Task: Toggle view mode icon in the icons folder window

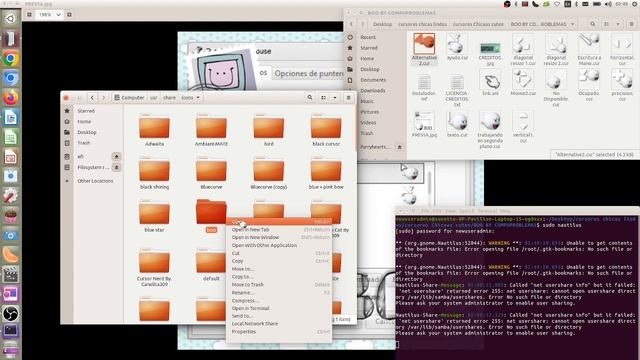Action: [x=323, y=98]
